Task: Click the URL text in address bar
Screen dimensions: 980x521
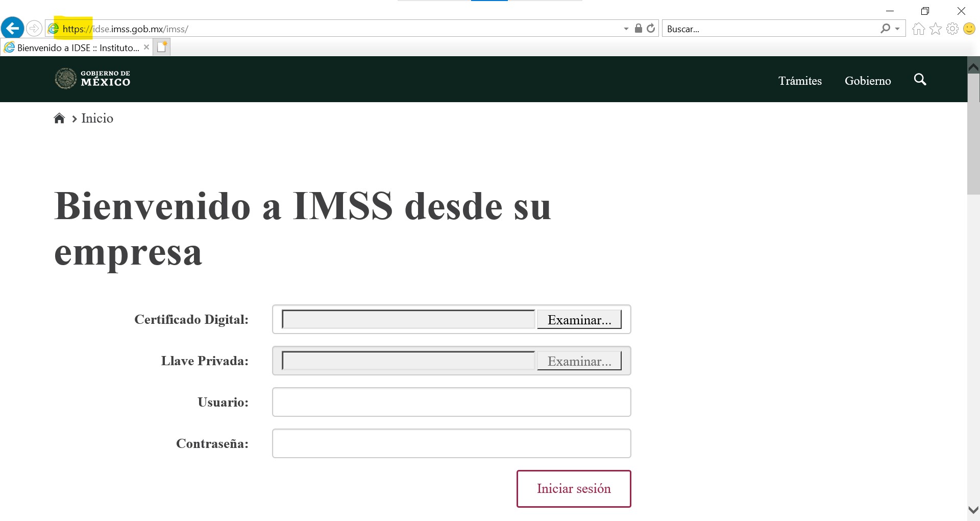Action: click(x=126, y=29)
